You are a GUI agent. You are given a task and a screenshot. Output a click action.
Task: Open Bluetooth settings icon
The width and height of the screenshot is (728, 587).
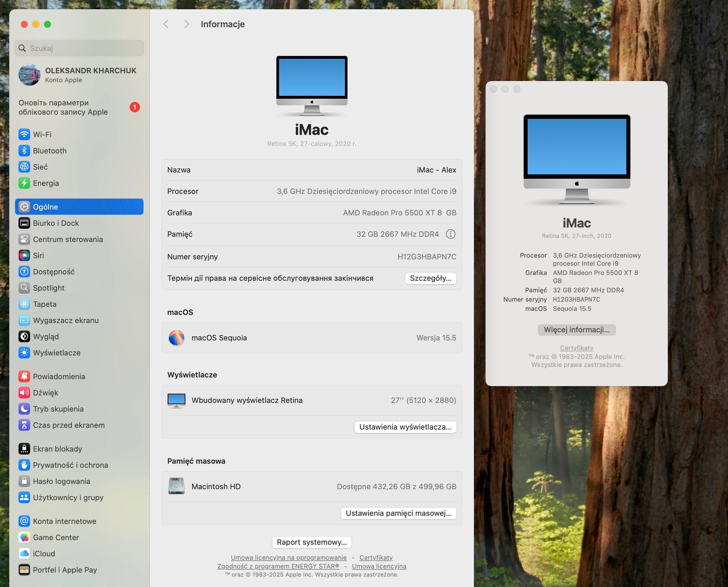[x=24, y=151]
